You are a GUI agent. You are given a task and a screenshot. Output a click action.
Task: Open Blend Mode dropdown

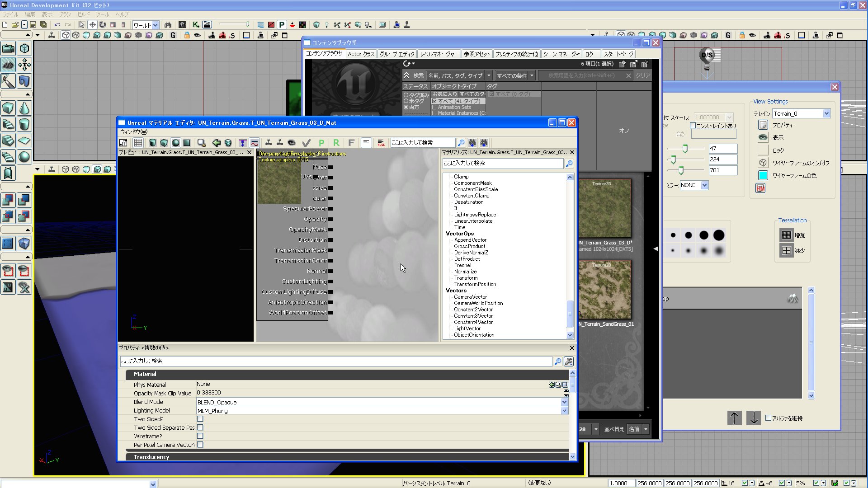click(564, 402)
